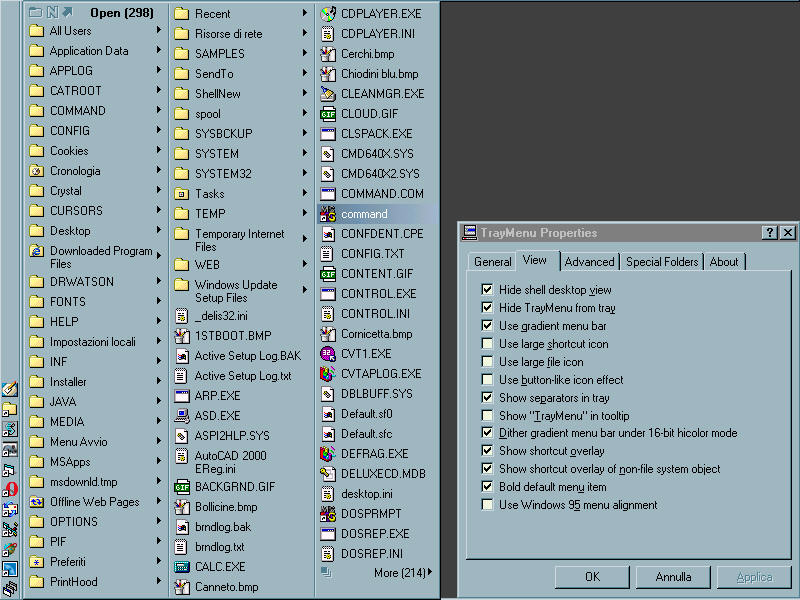
Task: Select the highlighted command menu item
Action: click(x=364, y=214)
